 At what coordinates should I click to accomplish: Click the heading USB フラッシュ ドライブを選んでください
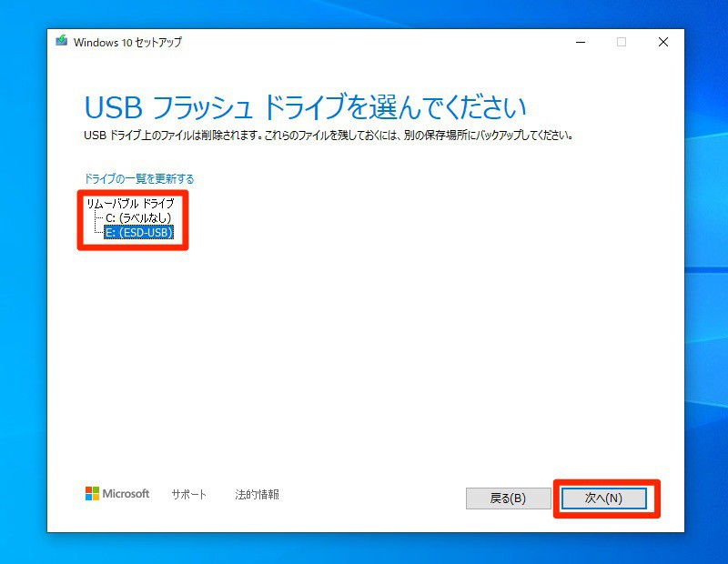[305, 107]
